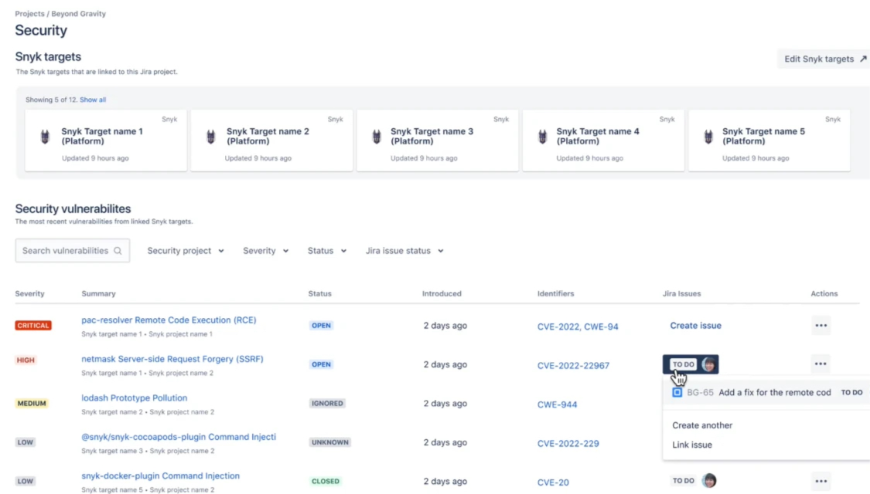Click the Edit Snyk targets button
This screenshot has width=870, height=494.
824,59
